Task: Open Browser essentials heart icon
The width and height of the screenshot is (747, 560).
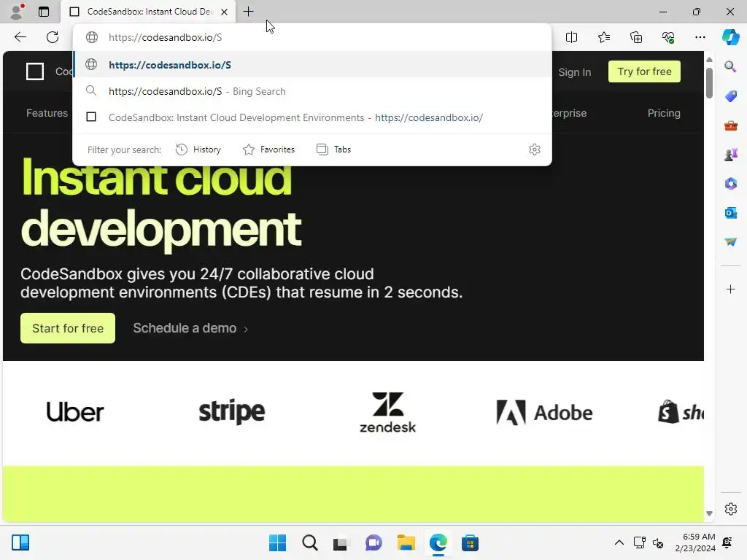Action: tap(668, 37)
